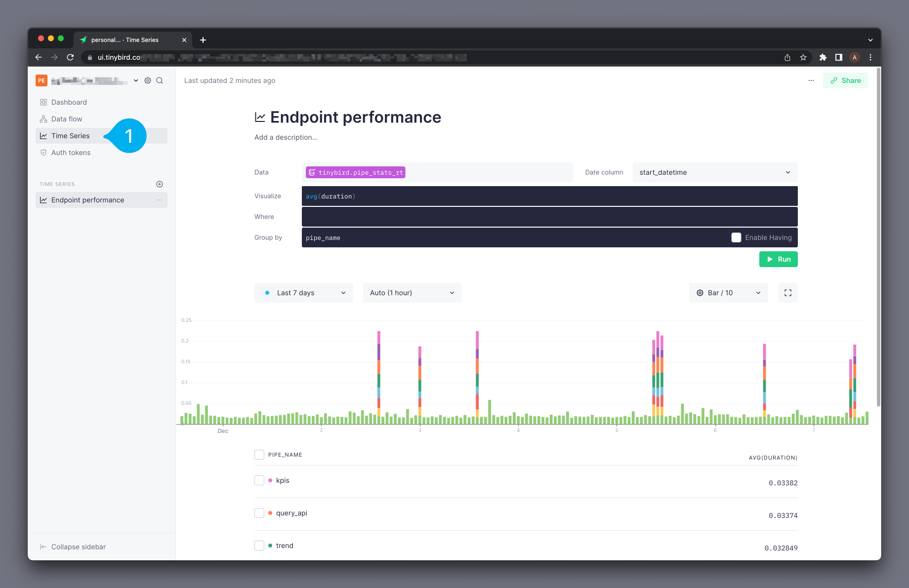Check the PIPE_NAME select-all checkbox

259,455
